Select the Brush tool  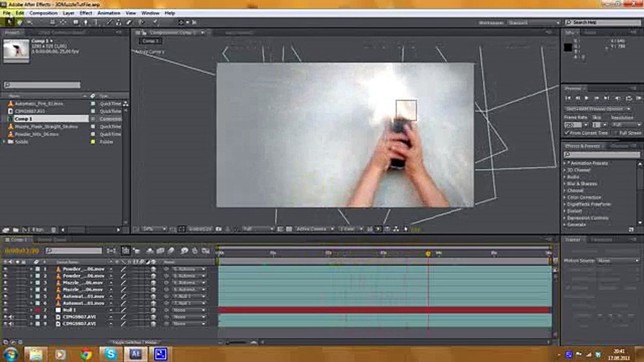point(110,22)
